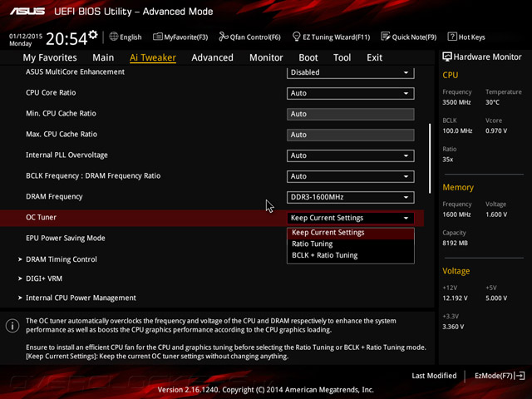Click Last Modified button
Screen dimensions: 532x399
coord(434,376)
